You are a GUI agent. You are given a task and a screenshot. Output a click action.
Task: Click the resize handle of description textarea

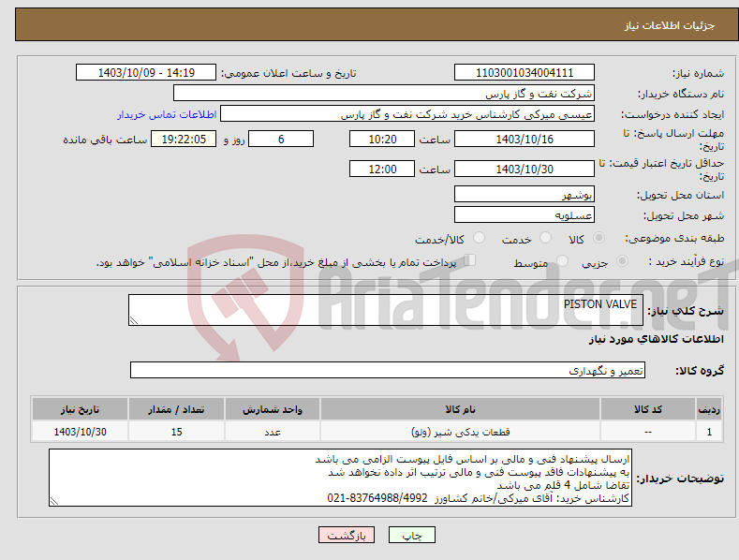point(134,320)
